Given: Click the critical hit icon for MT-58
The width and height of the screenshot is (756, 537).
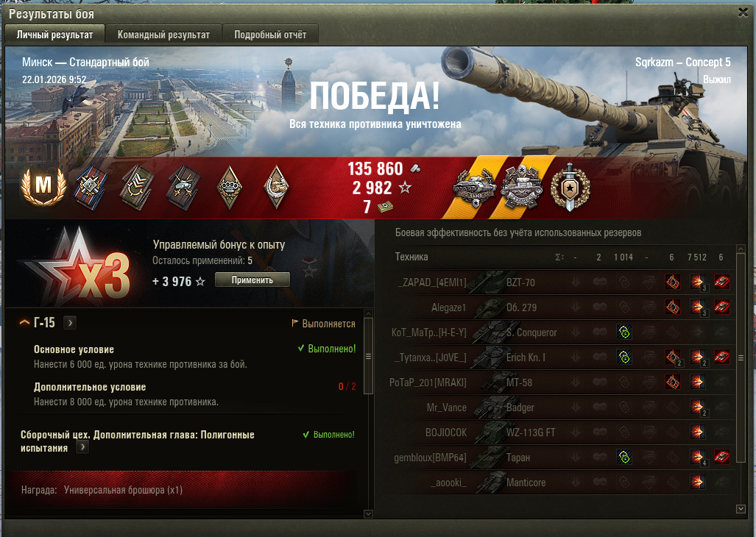Looking at the screenshot, I should (x=673, y=383).
